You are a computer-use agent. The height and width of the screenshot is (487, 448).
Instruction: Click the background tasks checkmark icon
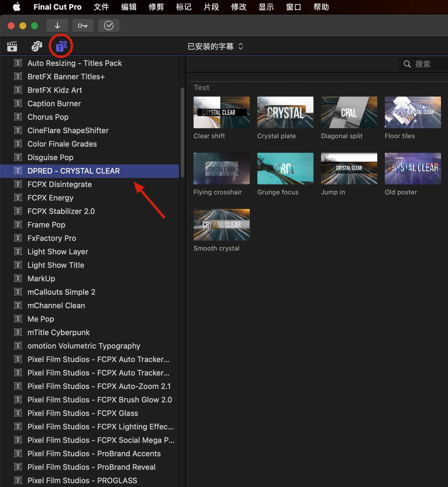[x=109, y=26]
